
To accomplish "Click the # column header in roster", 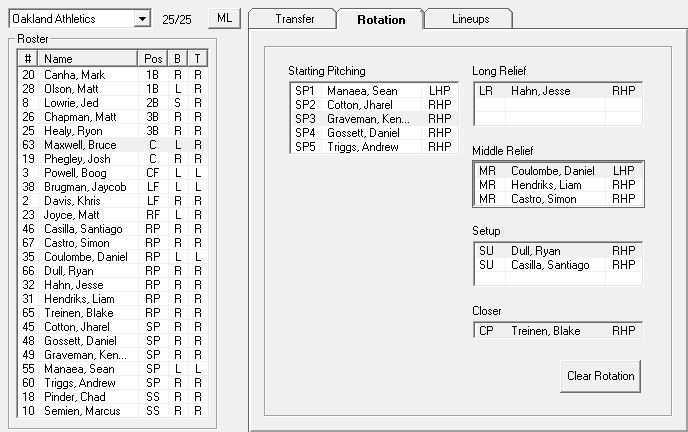I will point(28,59).
